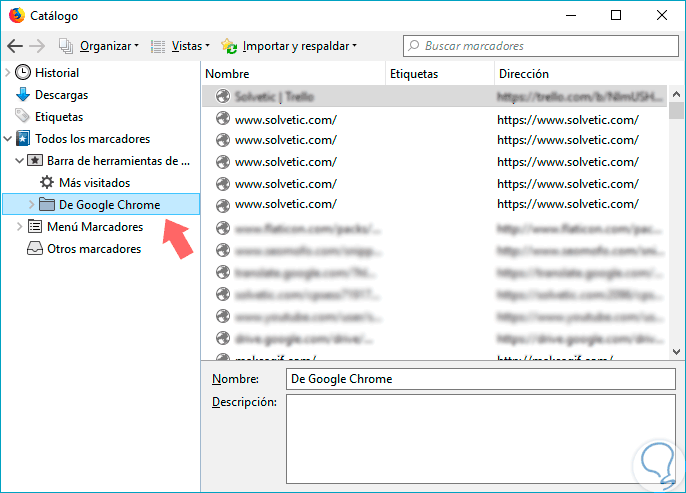Screen dimensions: 686x493
Task: Select Descargas in the sidebar
Action: point(61,95)
